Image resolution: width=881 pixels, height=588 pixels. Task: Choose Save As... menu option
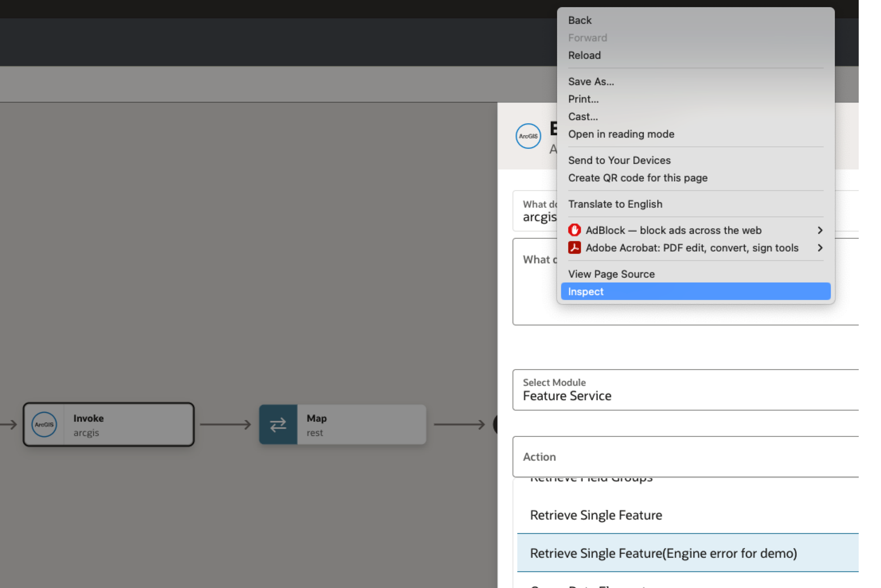pyautogui.click(x=591, y=82)
